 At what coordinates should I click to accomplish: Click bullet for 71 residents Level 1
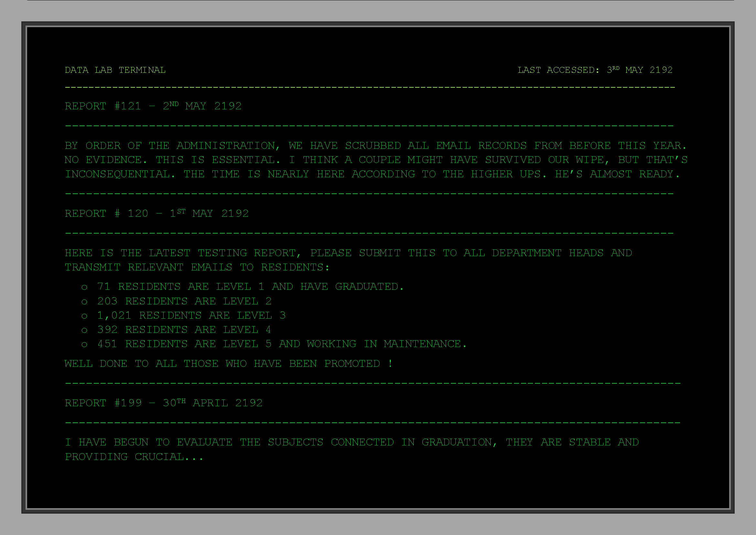84,288
